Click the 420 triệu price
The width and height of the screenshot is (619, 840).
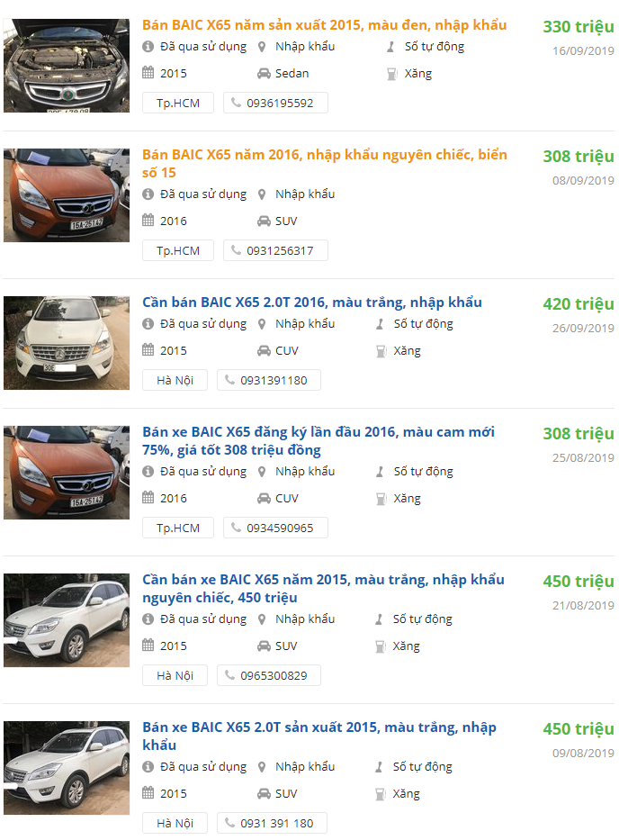[x=578, y=304]
